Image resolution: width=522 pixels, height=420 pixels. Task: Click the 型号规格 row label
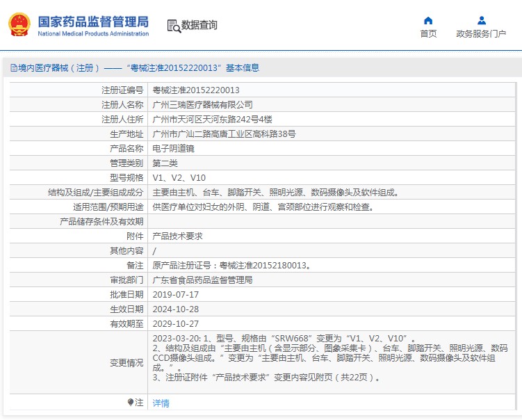[127, 178]
